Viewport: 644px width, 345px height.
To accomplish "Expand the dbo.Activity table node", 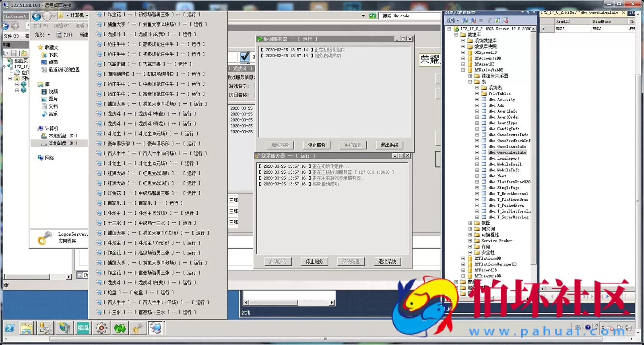I will [x=477, y=99].
